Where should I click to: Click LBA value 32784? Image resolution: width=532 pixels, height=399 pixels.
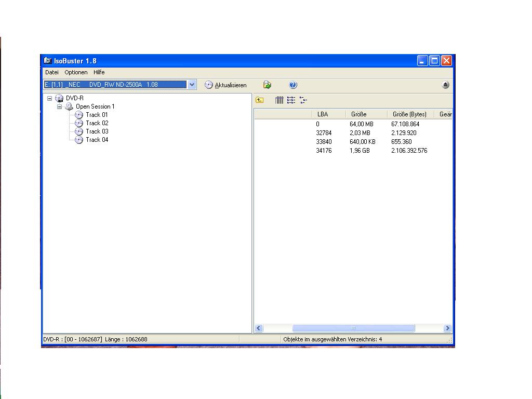[324, 133]
